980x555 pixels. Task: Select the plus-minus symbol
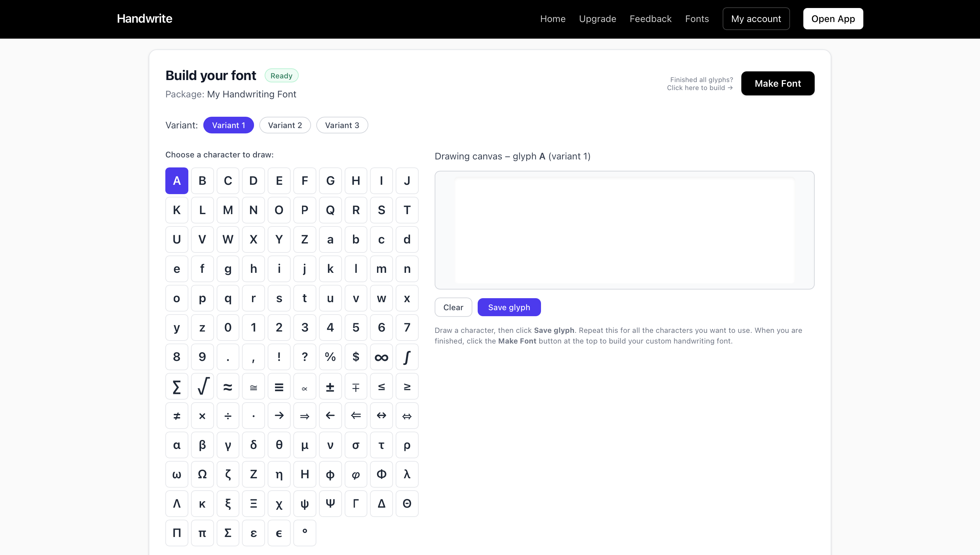coord(330,386)
